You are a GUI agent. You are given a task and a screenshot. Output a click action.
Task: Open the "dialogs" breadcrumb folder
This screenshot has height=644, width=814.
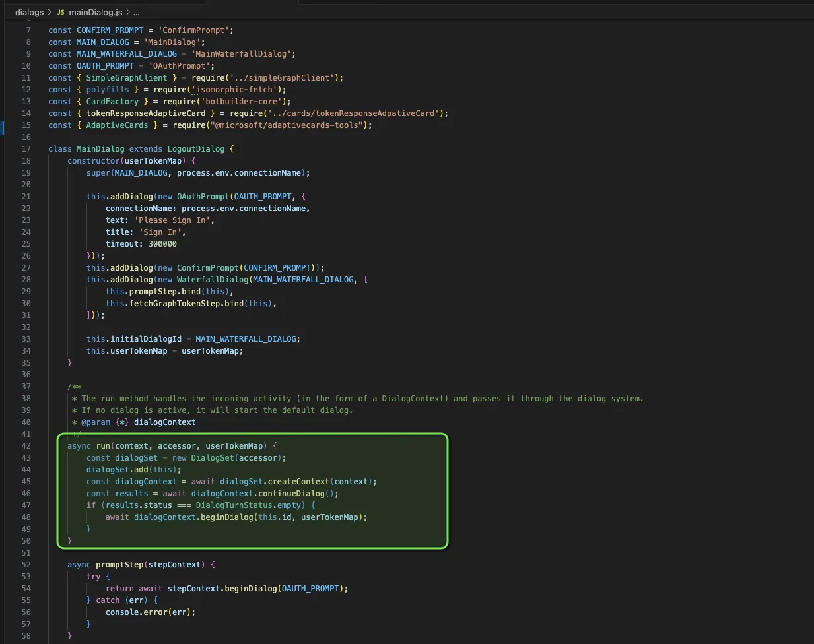pyautogui.click(x=29, y=13)
